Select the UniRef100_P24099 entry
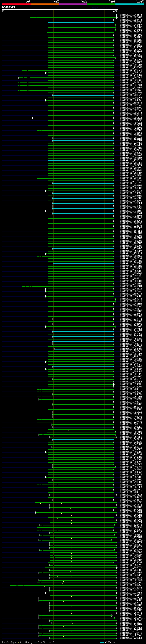This screenshot has height=644, width=146. 131,562
